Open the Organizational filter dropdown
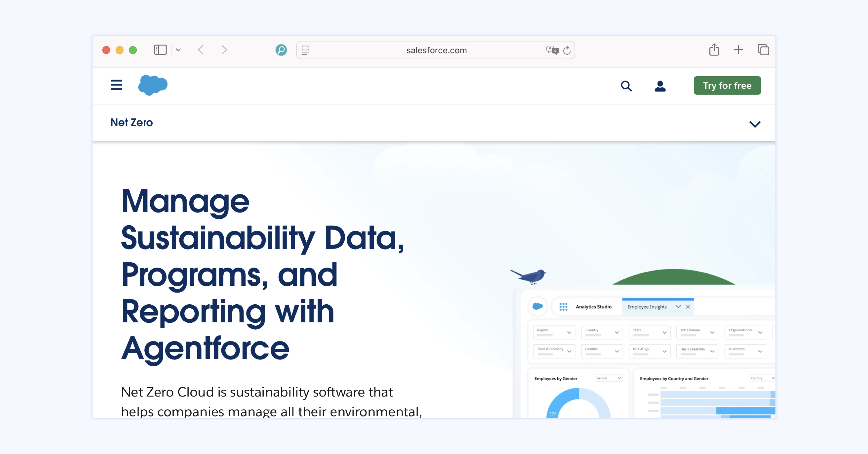Image resolution: width=868 pixels, height=454 pixels. pos(745,333)
